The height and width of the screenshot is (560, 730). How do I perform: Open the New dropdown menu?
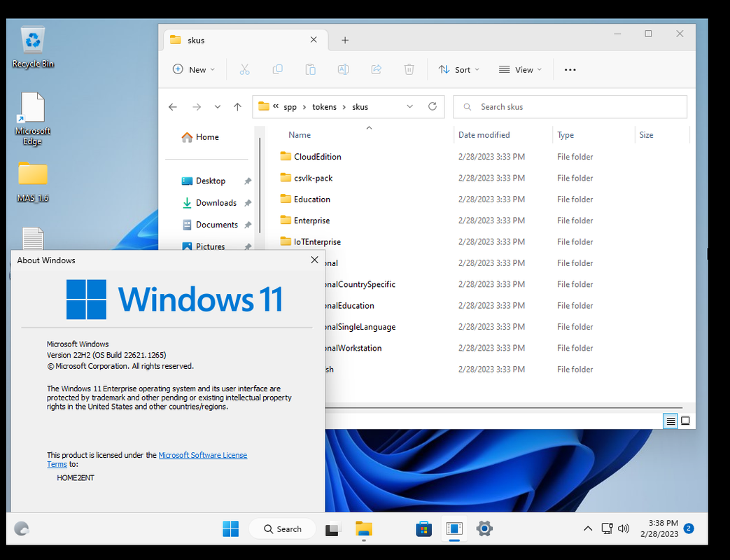[x=194, y=70]
